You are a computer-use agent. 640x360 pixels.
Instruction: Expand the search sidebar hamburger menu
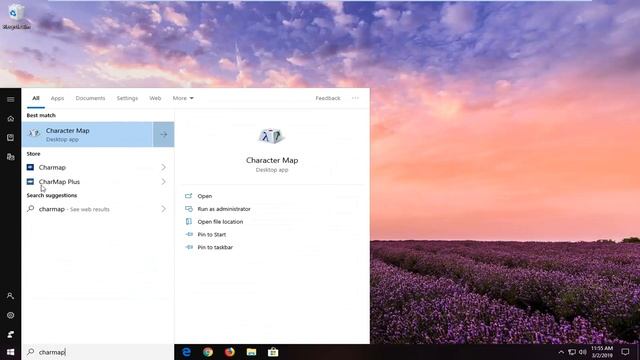(x=11, y=100)
